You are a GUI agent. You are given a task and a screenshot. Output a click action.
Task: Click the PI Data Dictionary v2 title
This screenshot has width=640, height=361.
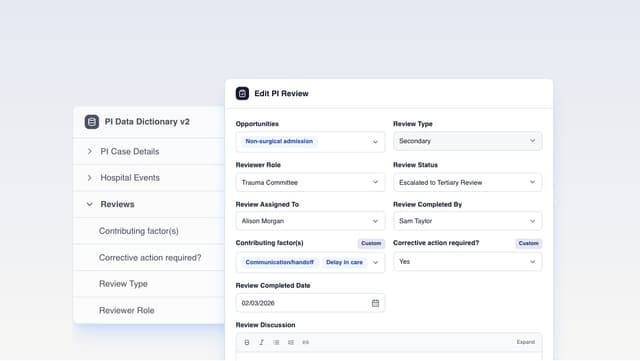click(x=147, y=122)
